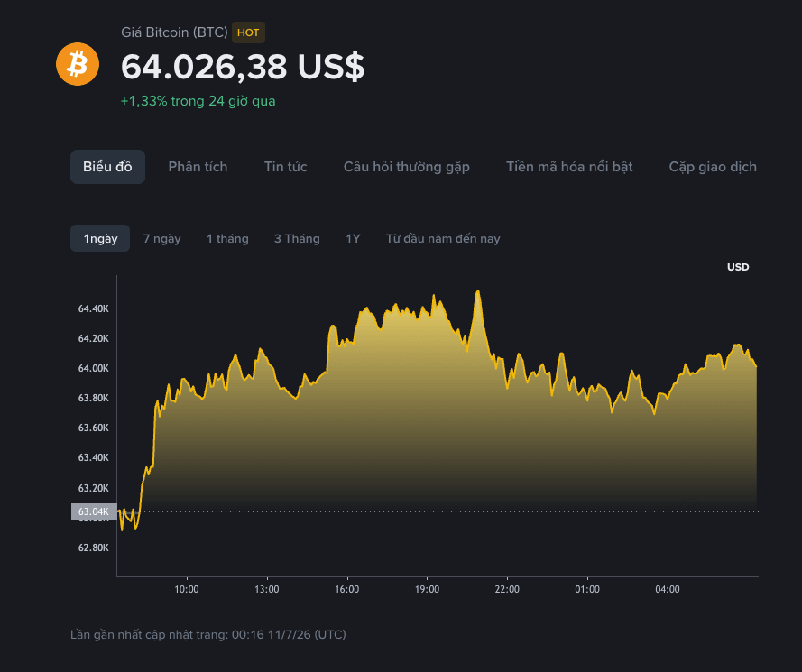Switch to the Phân tích tab

198,167
